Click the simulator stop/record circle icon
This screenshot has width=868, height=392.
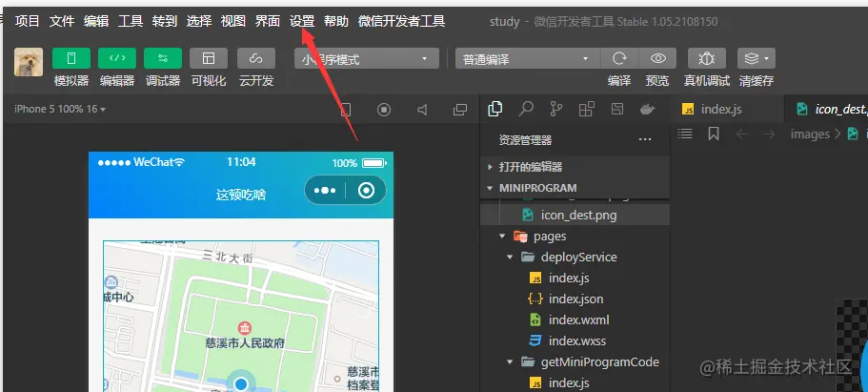(x=384, y=110)
